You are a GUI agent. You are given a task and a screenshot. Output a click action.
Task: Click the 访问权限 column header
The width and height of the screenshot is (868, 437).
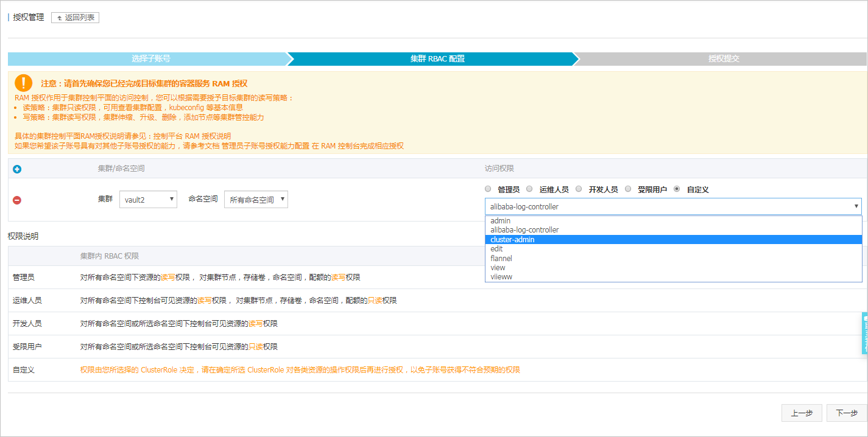point(499,169)
